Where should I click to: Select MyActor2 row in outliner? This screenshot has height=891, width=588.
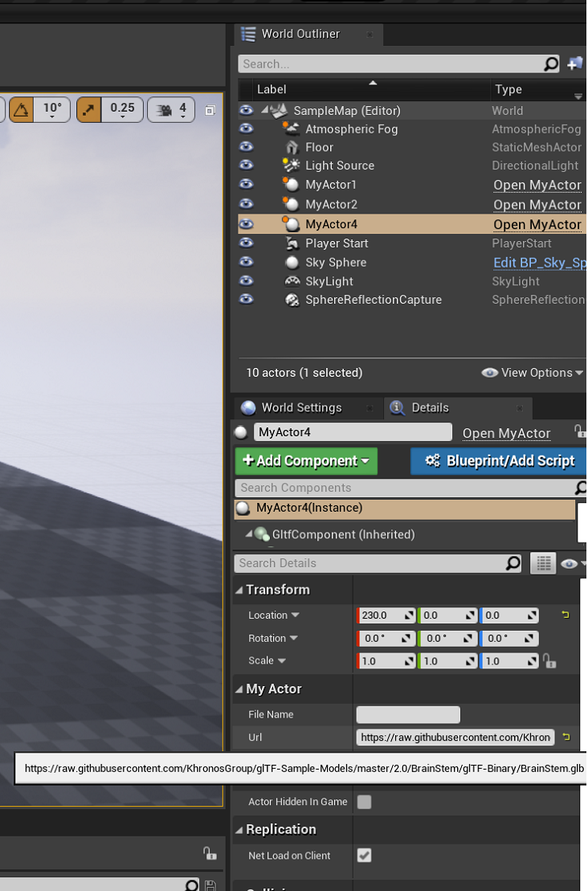412,204
